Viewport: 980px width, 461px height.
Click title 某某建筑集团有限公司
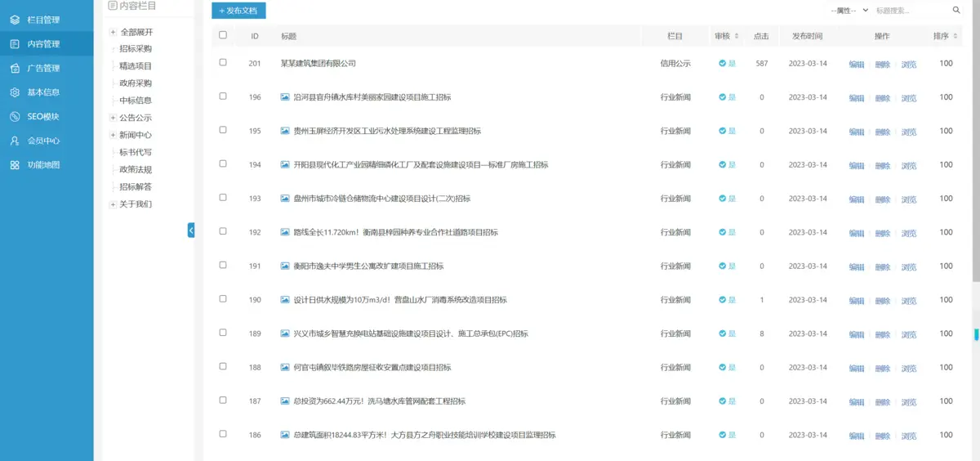(x=318, y=63)
